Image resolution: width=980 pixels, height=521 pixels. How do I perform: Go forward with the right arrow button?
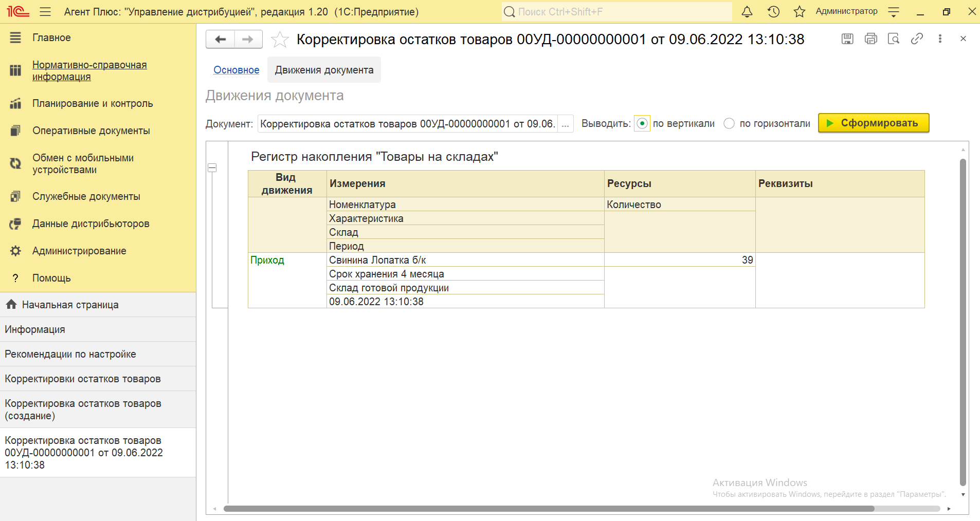tap(248, 39)
